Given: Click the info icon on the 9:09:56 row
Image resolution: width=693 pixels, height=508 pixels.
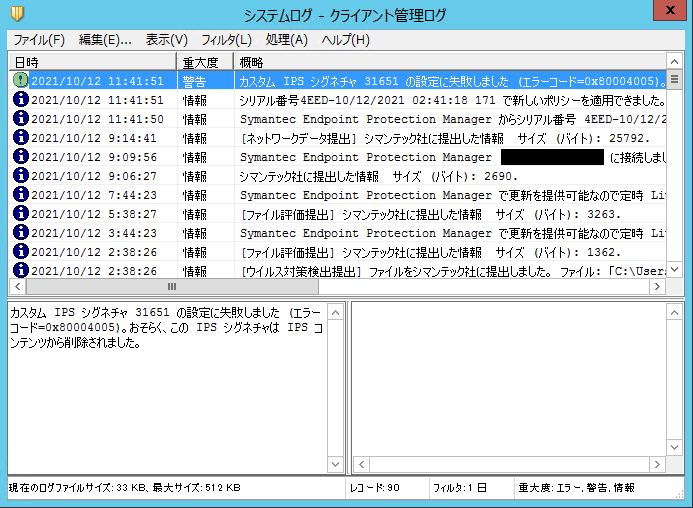Looking at the screenshot, I should [20, 157].
